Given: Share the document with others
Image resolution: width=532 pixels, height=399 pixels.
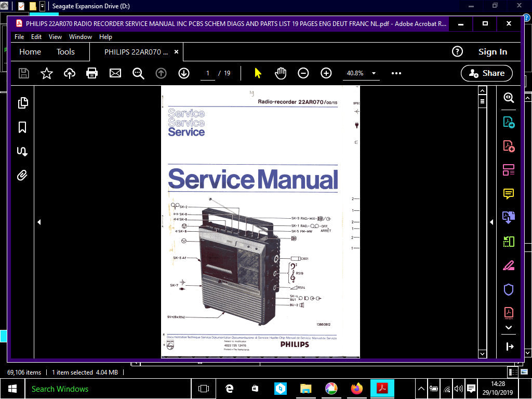Looking at the screenshot, I should point(486,73).
